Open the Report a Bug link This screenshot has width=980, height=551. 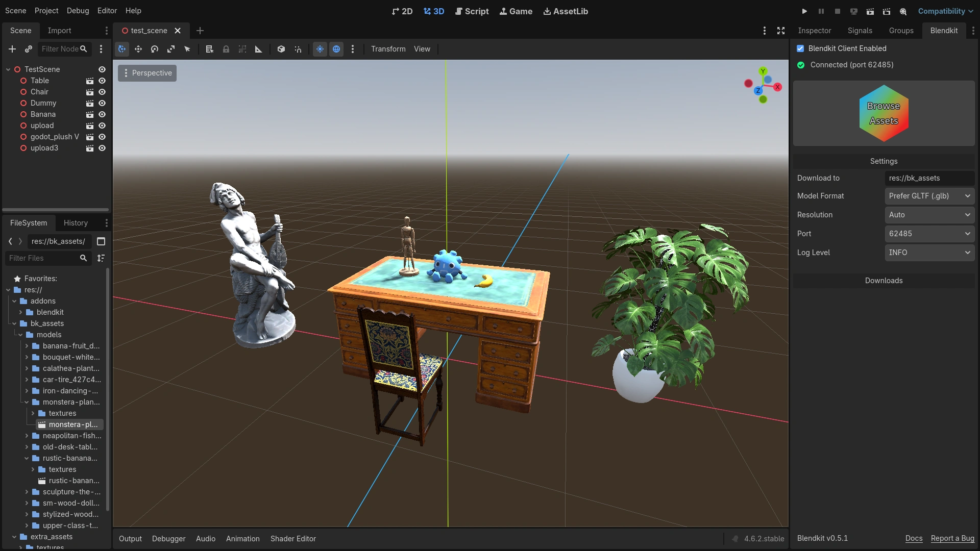coord(952,538)
